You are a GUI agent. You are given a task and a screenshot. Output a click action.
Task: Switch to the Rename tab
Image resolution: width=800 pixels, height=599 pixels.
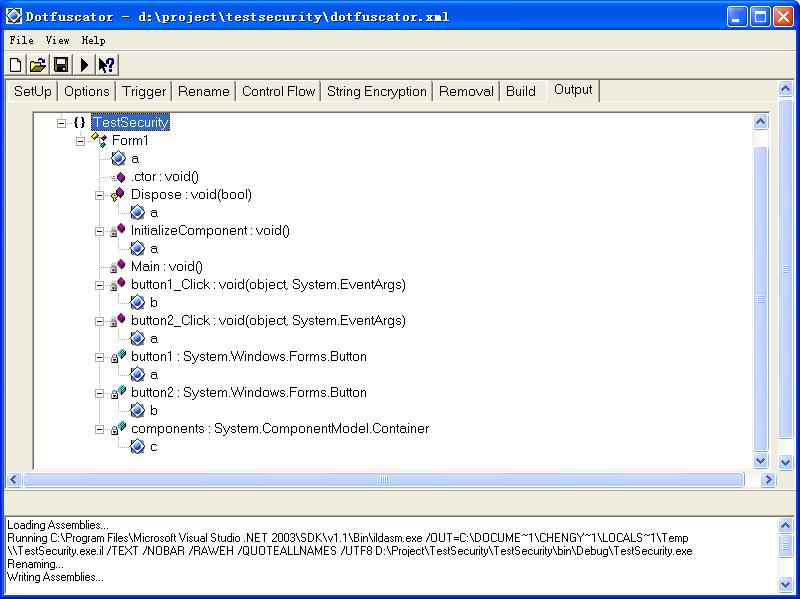point(203,91)
